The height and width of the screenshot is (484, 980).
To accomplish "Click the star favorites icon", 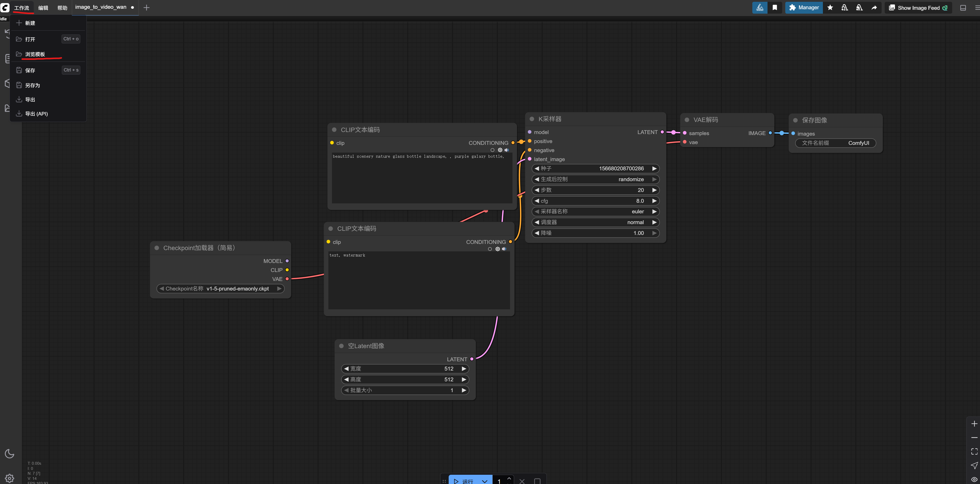I will (x=830, y=8).
